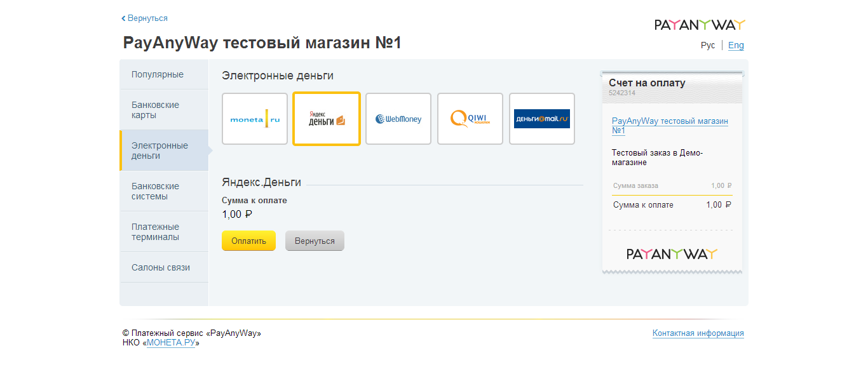Screen dimensions: 868x381
Task: Switch to Банковские карты tab
Action: tap(156, 110)
